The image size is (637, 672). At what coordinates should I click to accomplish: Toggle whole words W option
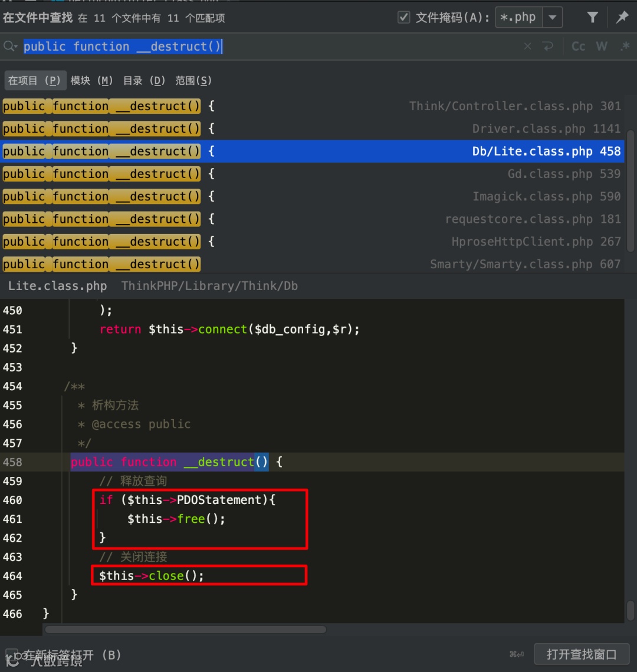click(602, 46)
